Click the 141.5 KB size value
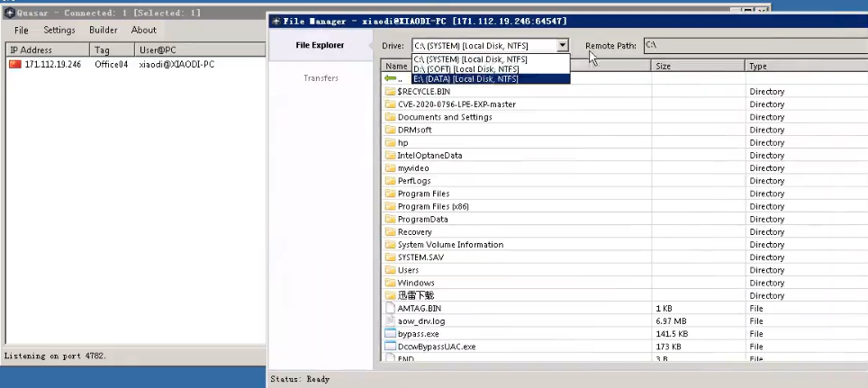This screenshot has width=868, height=388. click(x=672, y=334)
